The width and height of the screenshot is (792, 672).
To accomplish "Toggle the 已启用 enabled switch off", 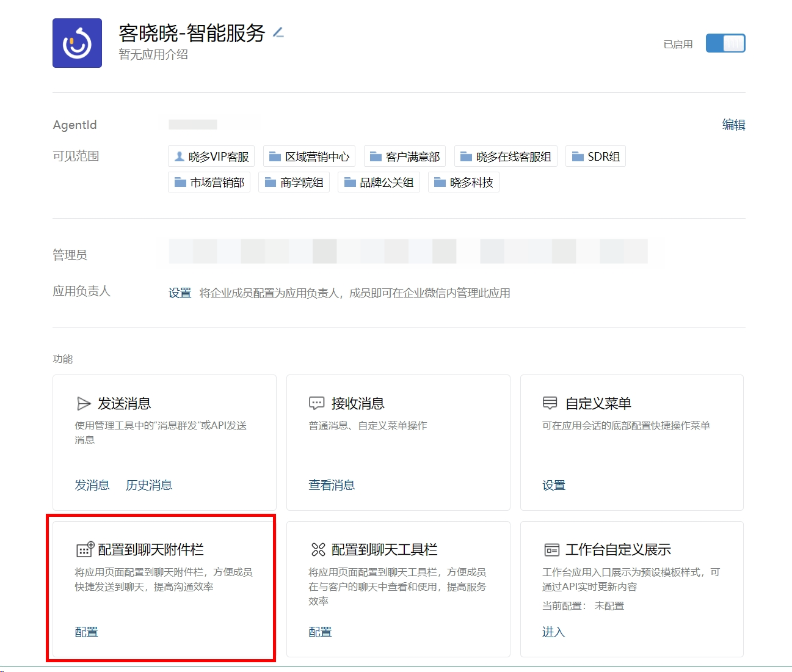I will pyautogui.click(x=725, y=43).
